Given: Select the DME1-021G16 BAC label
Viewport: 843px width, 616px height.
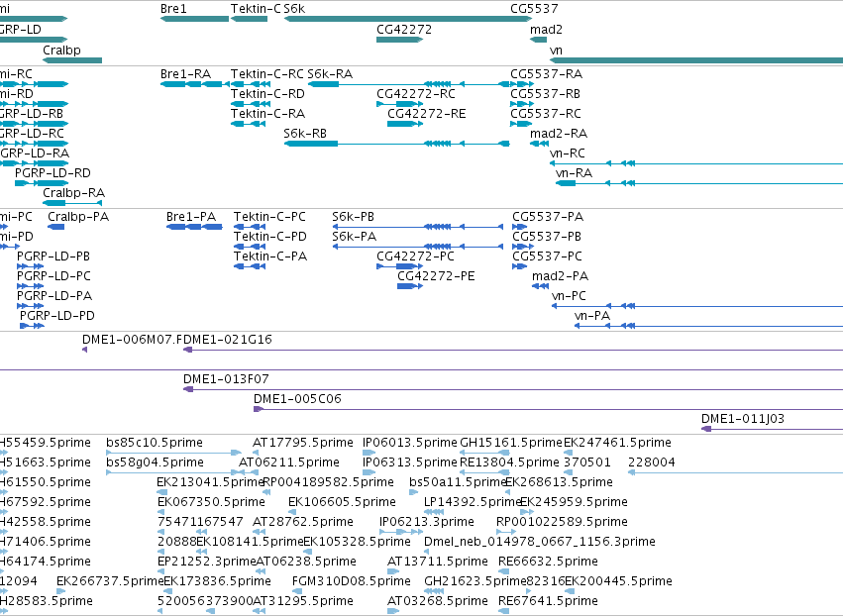Looking at the screenshot, I should (228, 340).
